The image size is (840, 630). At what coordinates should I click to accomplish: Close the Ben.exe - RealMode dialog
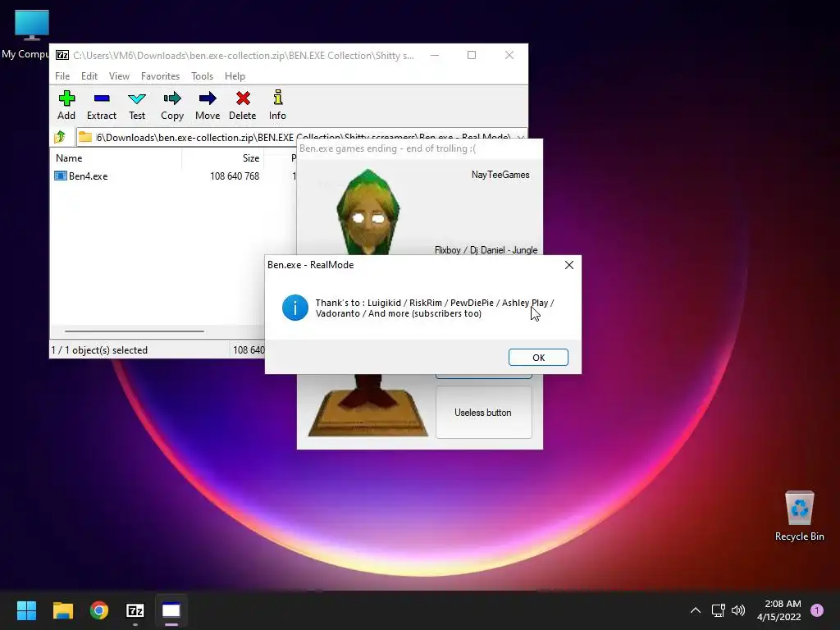[569, 265]
